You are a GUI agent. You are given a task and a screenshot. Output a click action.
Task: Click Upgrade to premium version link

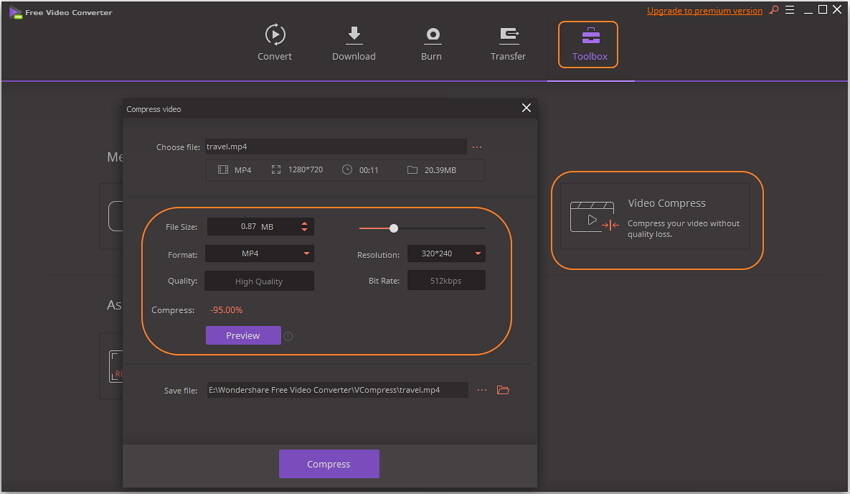click(704, 10)
